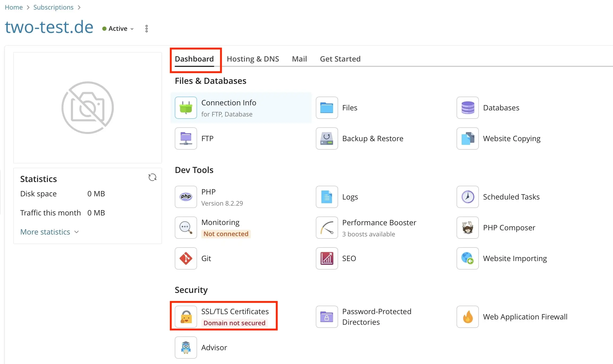613x364 pixels.
Task: Click the Scheduled Tasks clock icon
Action: [x=467, y=197]
